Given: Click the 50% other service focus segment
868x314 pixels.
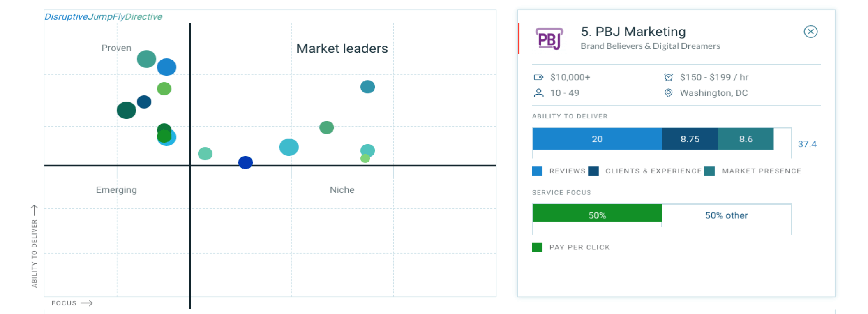Looking at the screenshot, I should (726, 215).
